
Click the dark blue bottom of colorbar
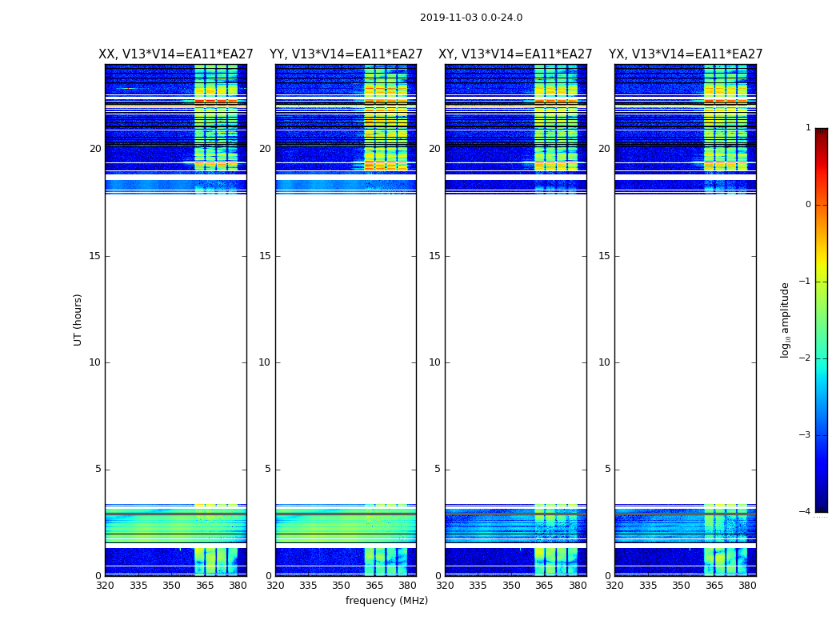(822, 493)
